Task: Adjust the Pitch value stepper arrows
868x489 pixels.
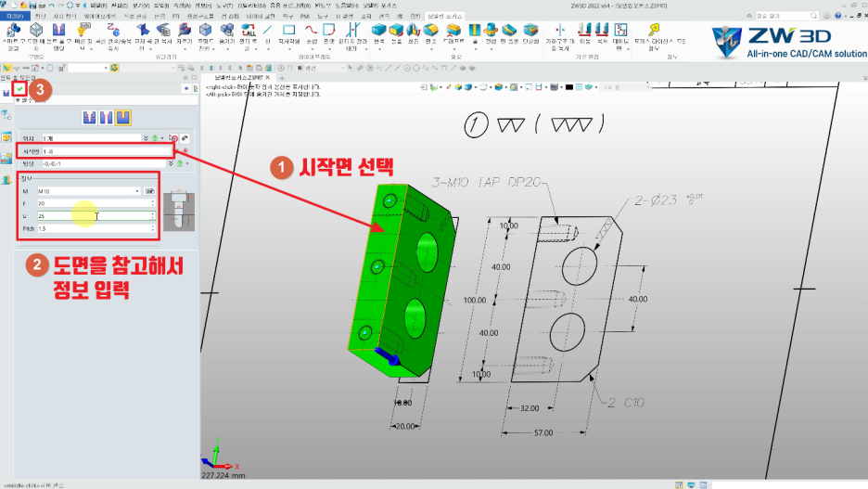Action: point(153,228)
